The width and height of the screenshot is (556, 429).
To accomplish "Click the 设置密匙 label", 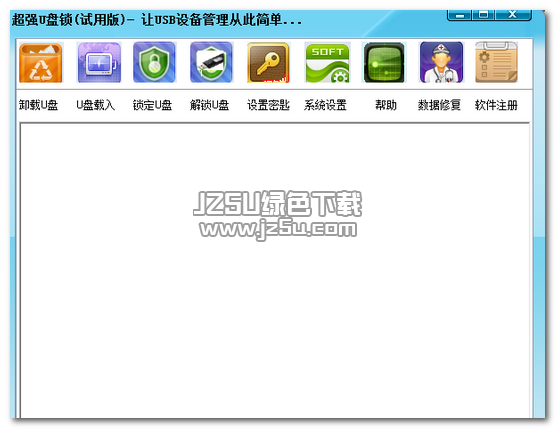I will click(x=268, y=105).
